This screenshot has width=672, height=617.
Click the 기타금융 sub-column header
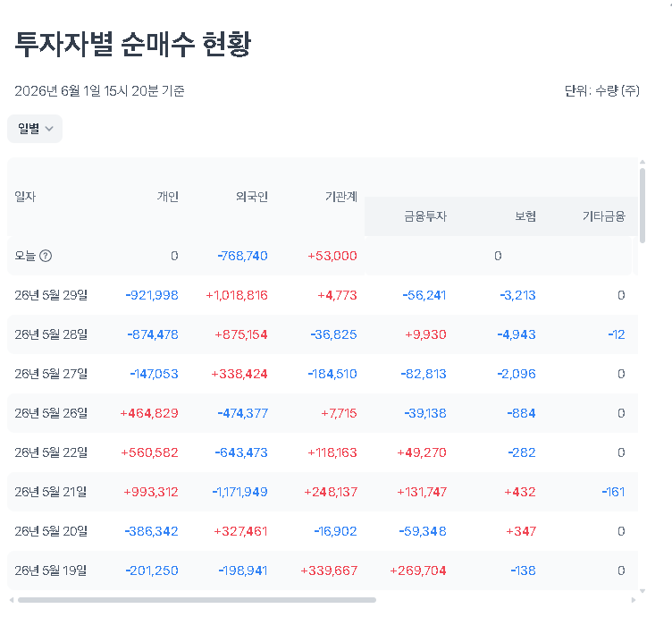pos(604,216)
